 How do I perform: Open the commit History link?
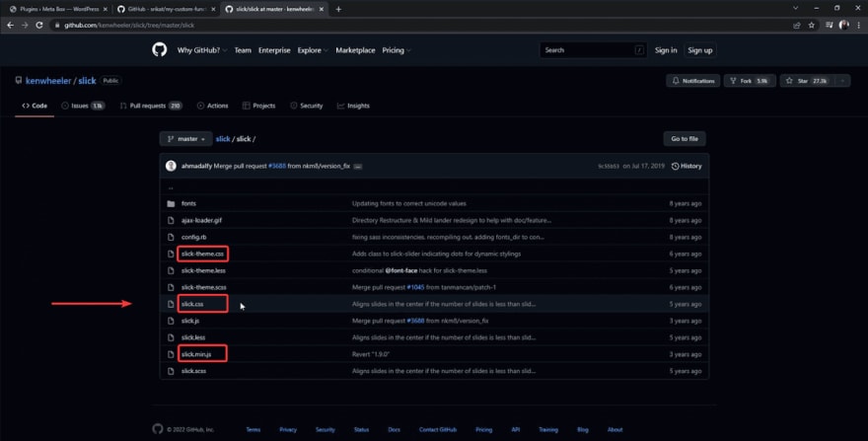click(687, 166)
